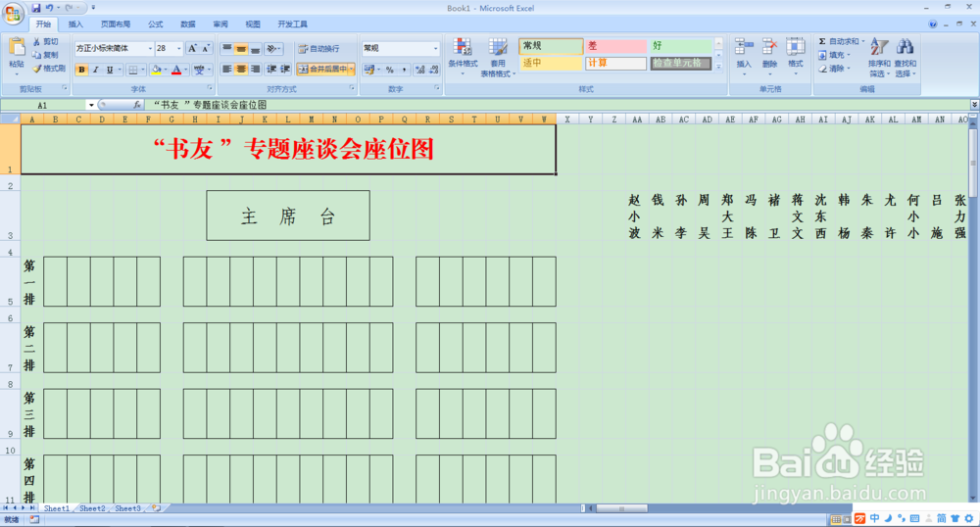The image size is (980, 527).
Task: Switch to the 视图 tab
Action: [253, 24]
